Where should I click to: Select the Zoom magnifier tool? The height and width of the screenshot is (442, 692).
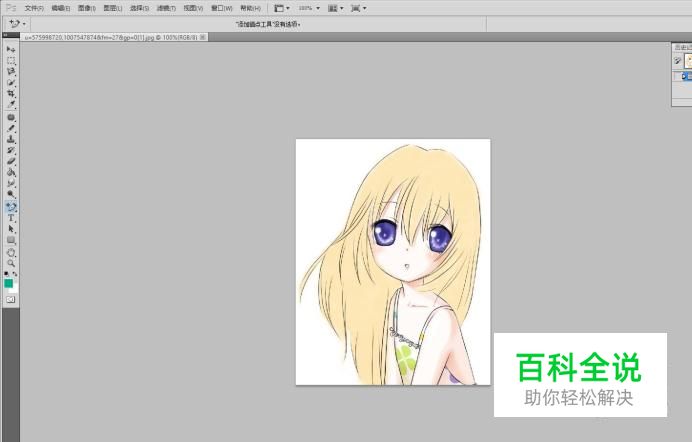[11, 263]
